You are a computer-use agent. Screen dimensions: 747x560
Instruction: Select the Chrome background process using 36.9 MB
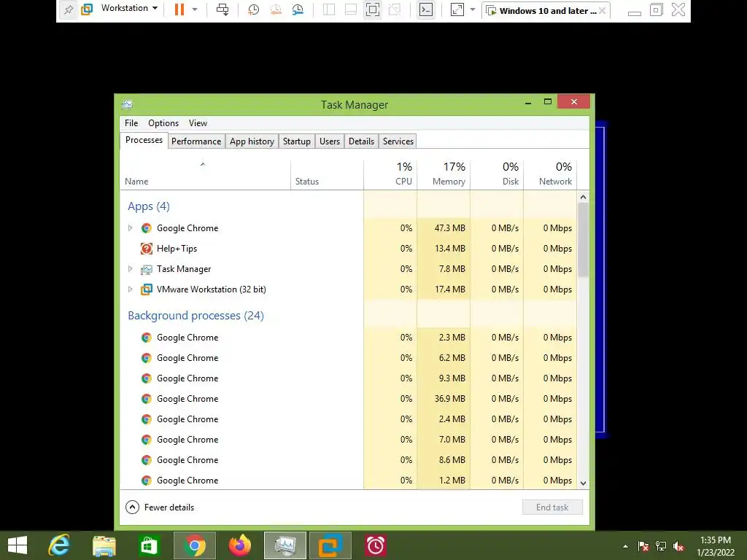[348, 399]
